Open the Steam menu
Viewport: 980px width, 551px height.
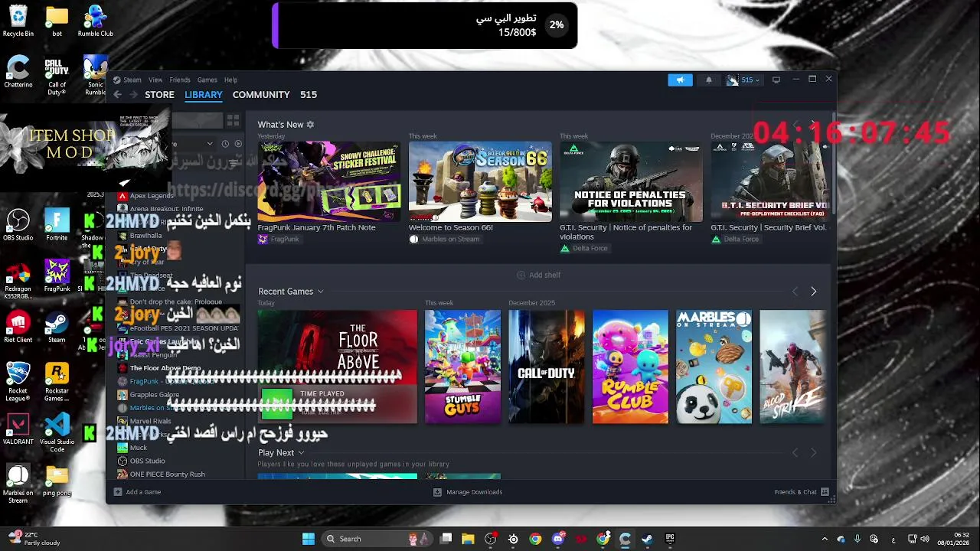tap(132, 80)
